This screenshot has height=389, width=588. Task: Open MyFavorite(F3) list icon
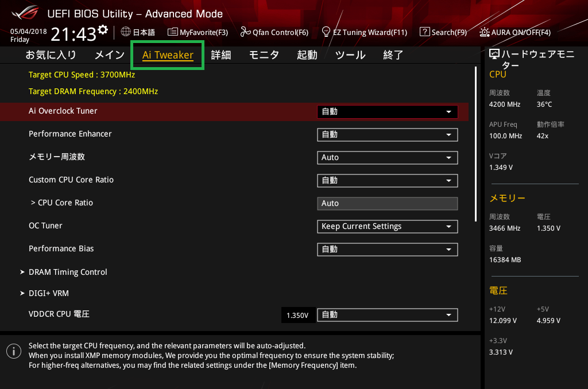click(172, 32)
